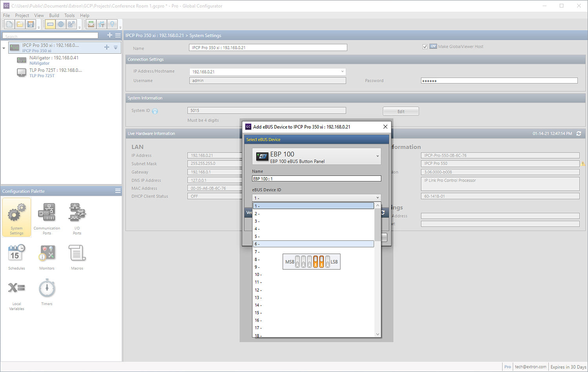Click the Save Project floppy disk icon
The image size is (588, 372).
coord(31,24)
